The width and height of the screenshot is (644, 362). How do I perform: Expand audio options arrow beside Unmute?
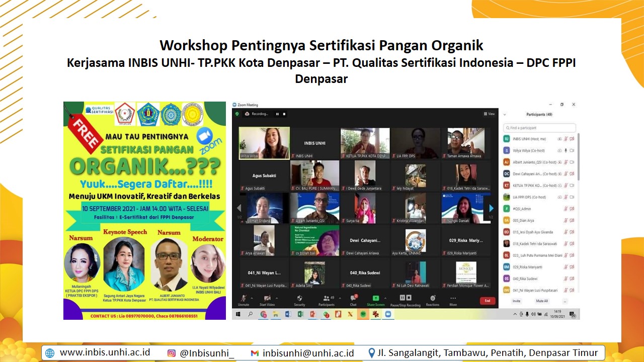[x=252, y=298]
